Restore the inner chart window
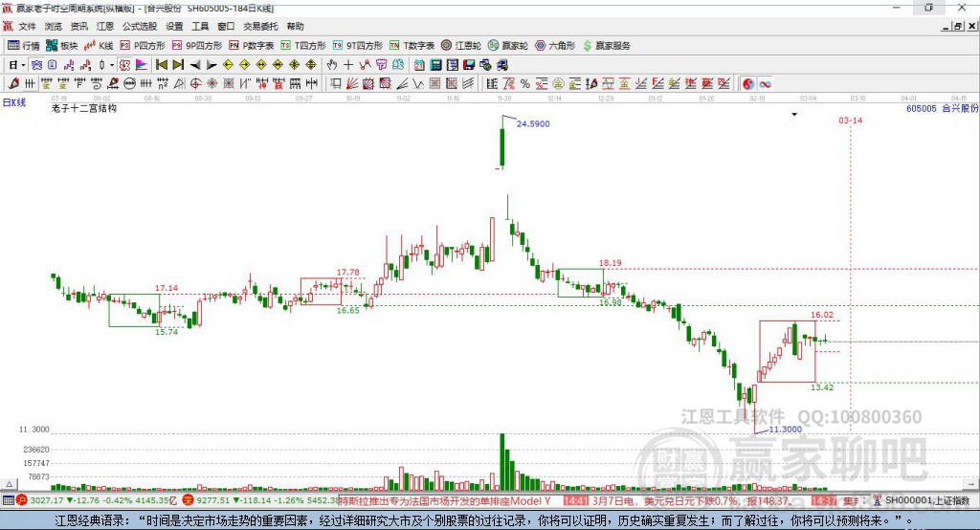The image size is (980, 530). coord(958,26)
